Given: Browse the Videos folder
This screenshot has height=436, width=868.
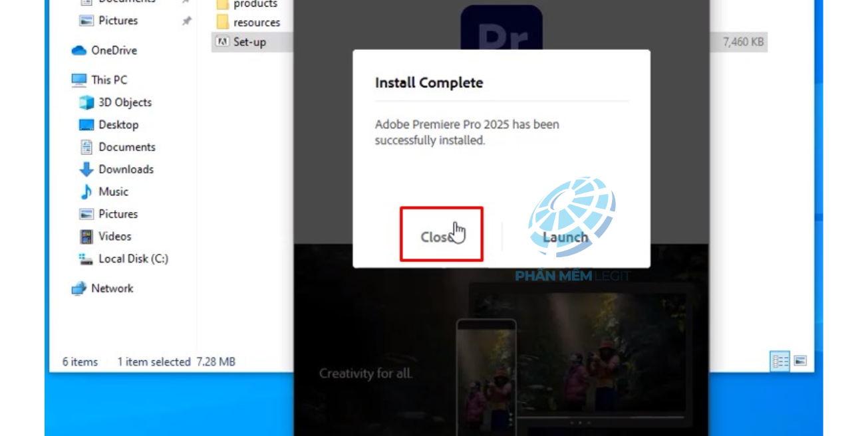Looking at the screenshot, I should pos(114,237).
